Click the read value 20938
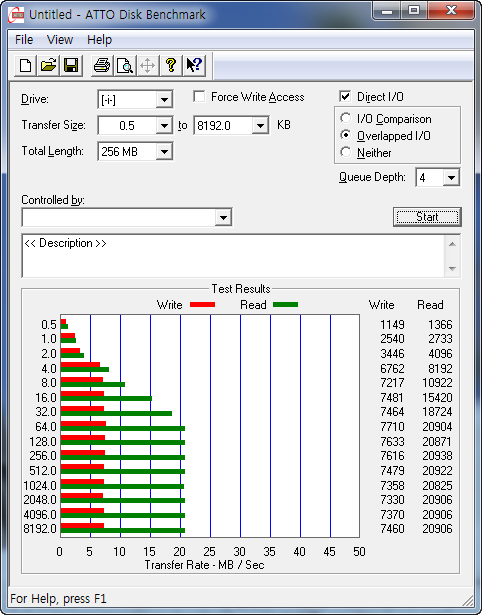Image resolution: width=482 pixels, height=615 pixels. pos(437,456)
